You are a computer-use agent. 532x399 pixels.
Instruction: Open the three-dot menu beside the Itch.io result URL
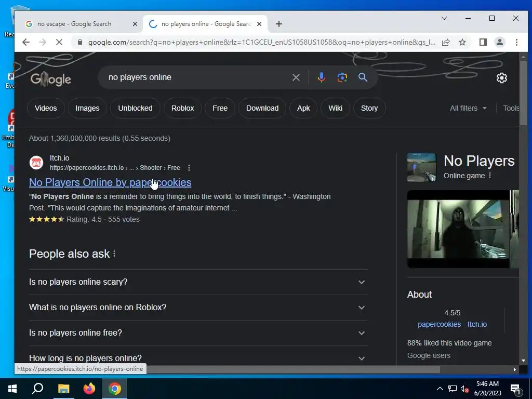pyautogui.click(x=189, y=168)
